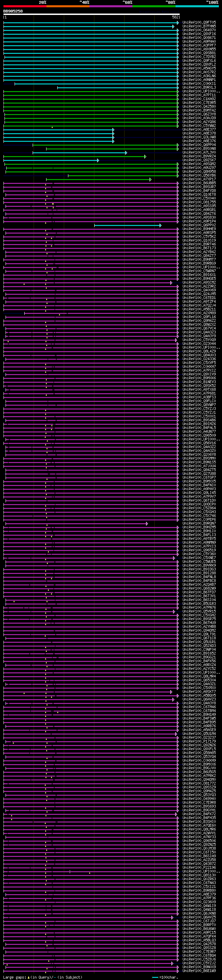
Task: Click the cyan ~100% legend segment
Action: click(197, 6)
